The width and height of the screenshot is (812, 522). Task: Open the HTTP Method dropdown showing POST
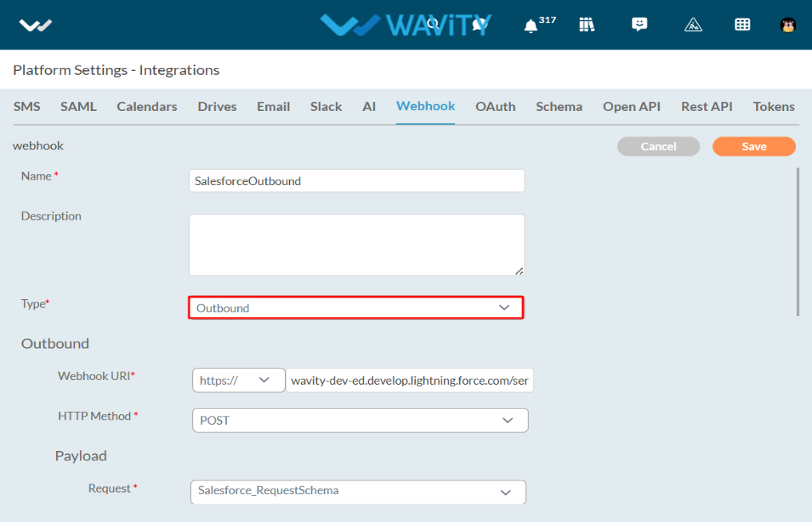[360, 420]
